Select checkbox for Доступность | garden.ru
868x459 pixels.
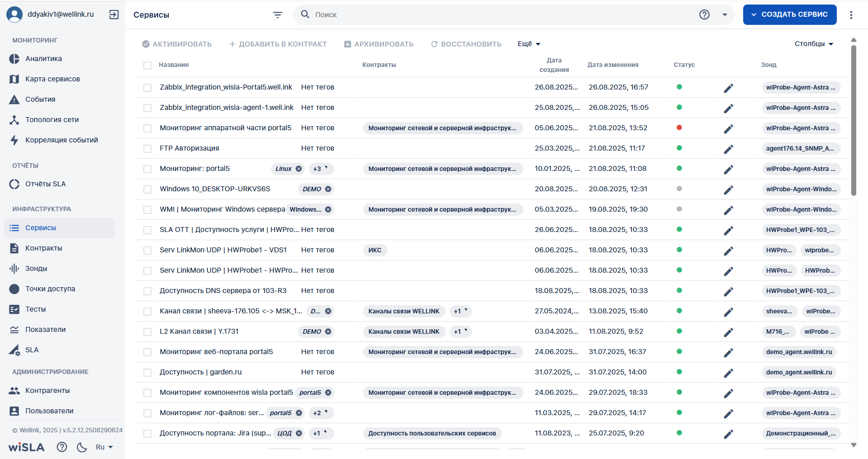pyautogui.click(x=147, y=373)
